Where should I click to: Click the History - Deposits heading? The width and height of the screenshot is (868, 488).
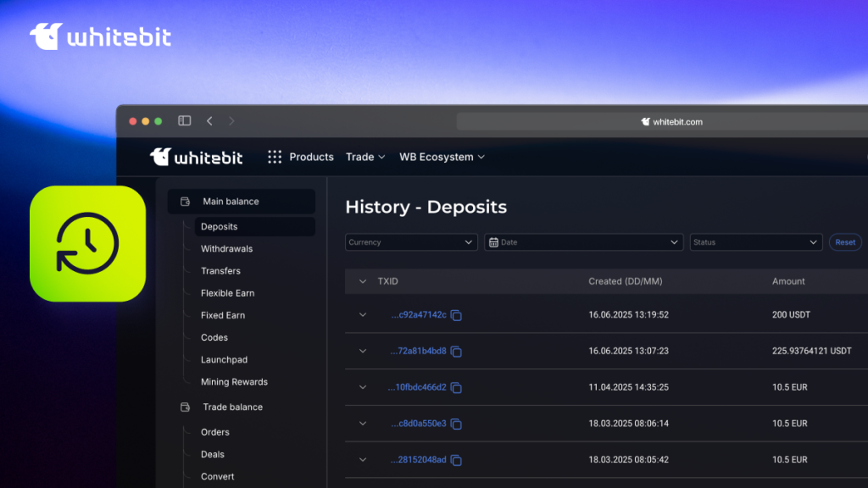coord(426,207)
